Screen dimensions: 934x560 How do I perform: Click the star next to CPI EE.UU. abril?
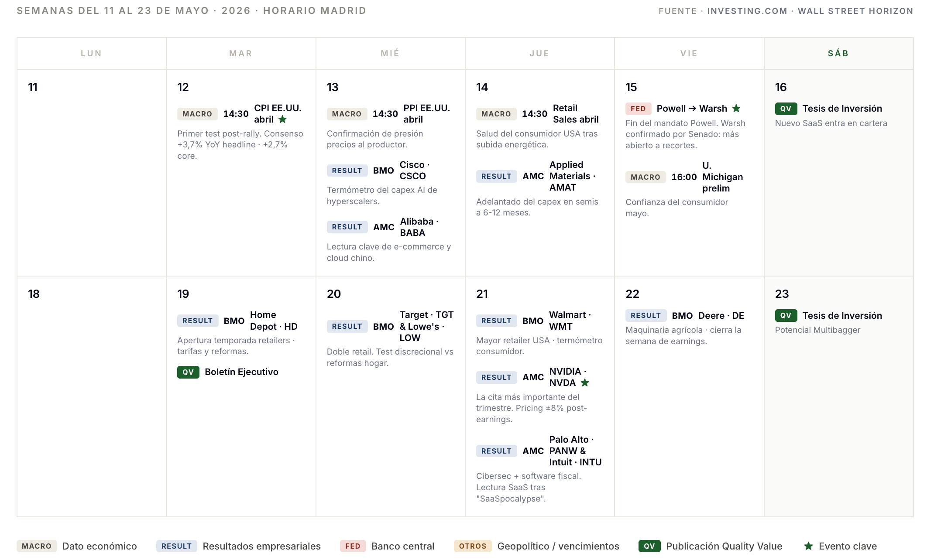(282, 120)
